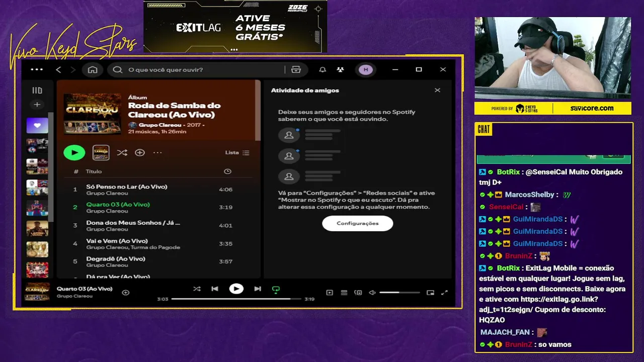644x362 pixels.
Task: Seek on the song progress bar
Action: (x=236, y=299)
